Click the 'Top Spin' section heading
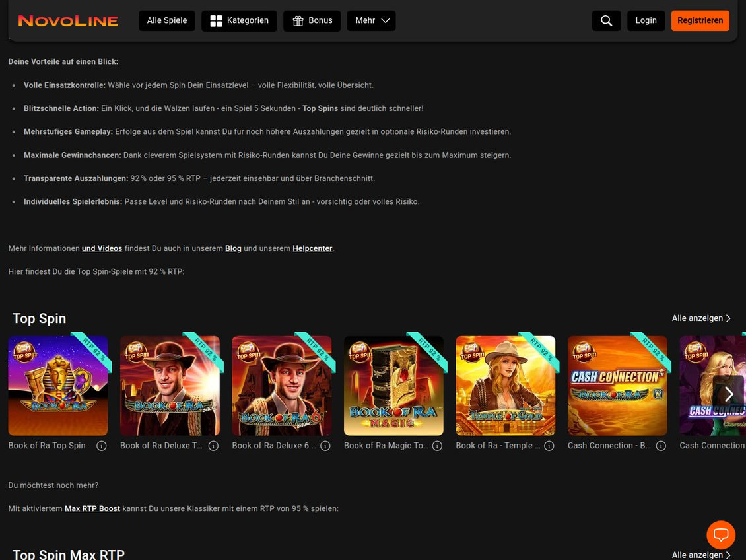 [39, 318]
